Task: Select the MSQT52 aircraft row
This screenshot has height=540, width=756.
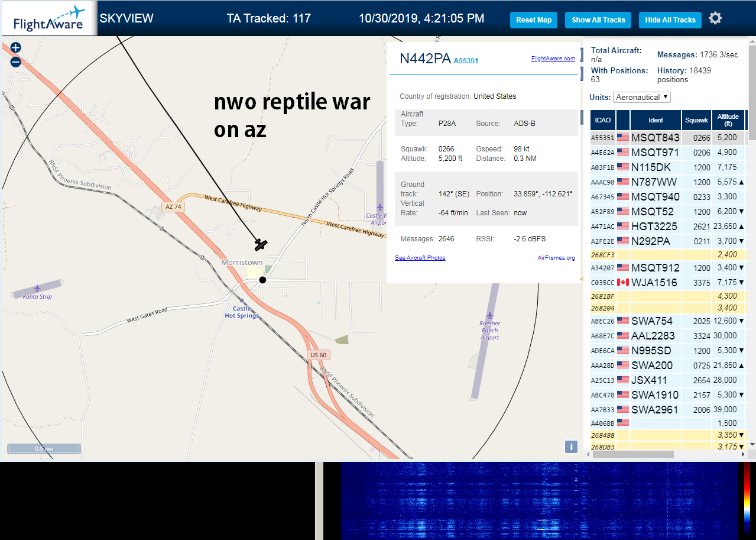Action: [x=668, y=212]
